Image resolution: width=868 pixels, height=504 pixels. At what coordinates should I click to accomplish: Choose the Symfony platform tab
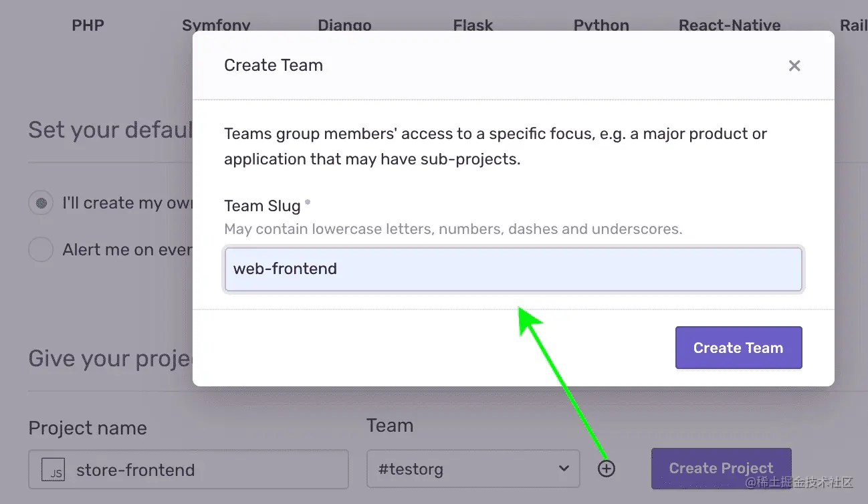point(216,25)
